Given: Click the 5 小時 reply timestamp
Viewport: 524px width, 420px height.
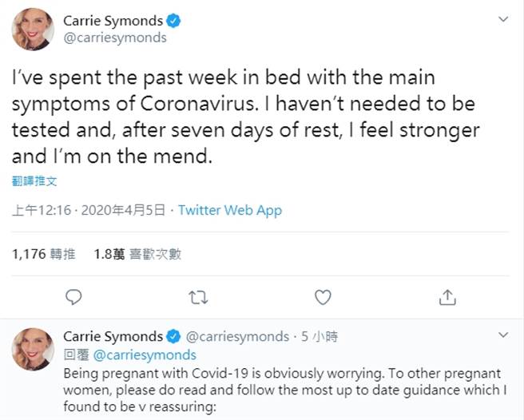Looking at the screenshot, I should tap(320, 337).
